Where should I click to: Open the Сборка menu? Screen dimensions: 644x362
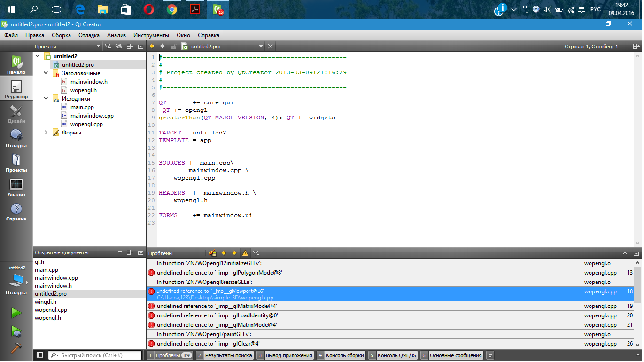point(61,35)
